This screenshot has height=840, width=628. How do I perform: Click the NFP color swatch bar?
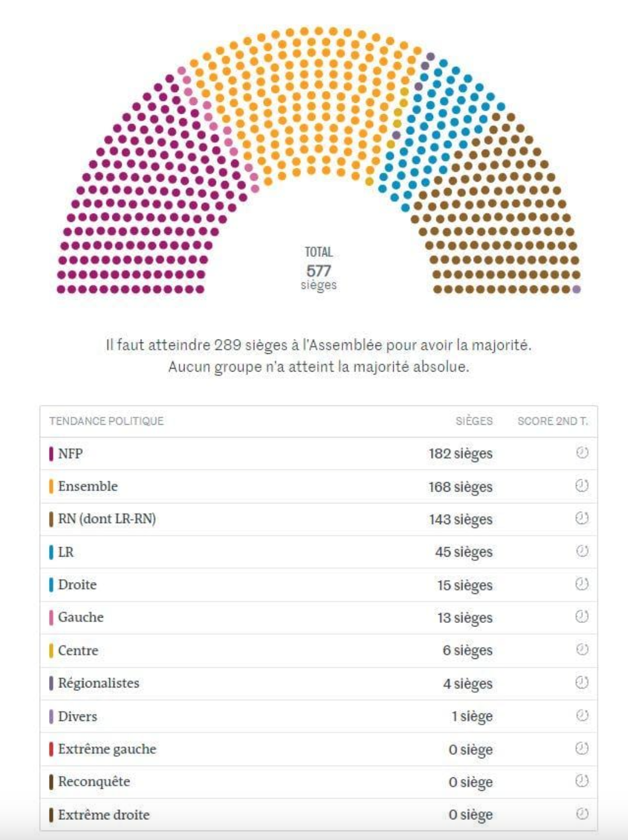(51, 454)
